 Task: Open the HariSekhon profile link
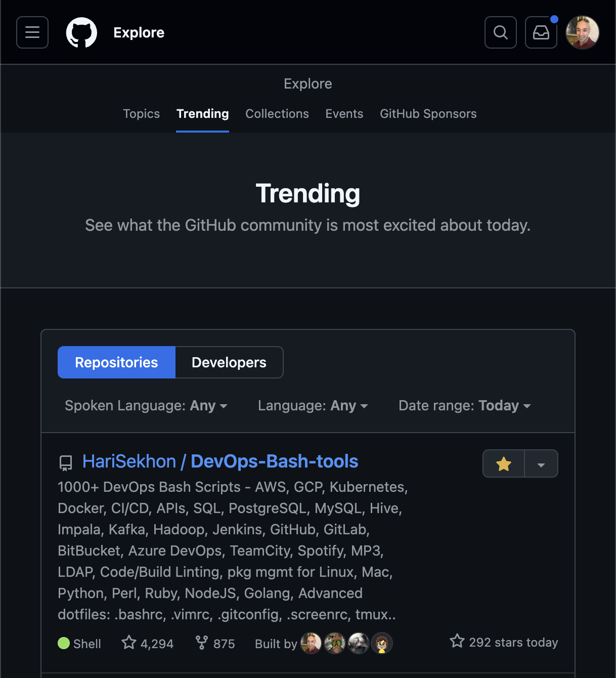click(128, 461)
